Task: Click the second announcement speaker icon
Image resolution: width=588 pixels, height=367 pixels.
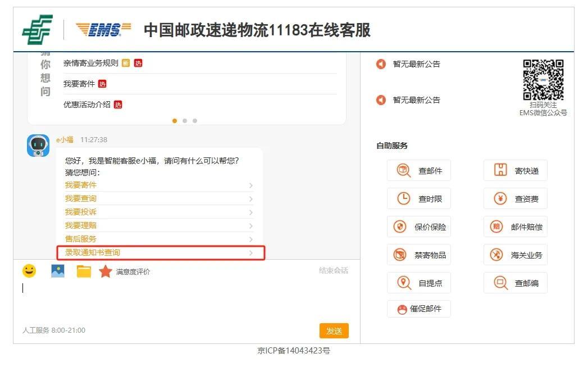Action: [381, 100]
